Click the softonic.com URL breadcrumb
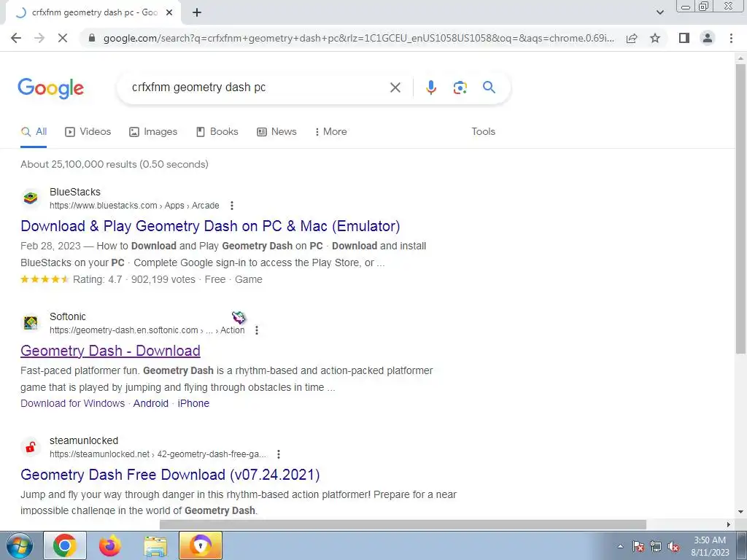This screenshot has width=747, height=560. (x=147, y=330)
